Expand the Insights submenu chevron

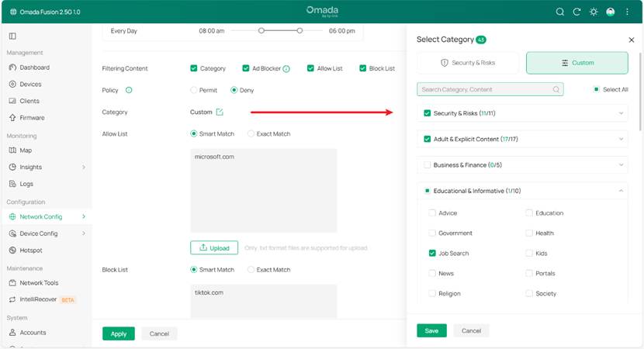pos(84,167)
